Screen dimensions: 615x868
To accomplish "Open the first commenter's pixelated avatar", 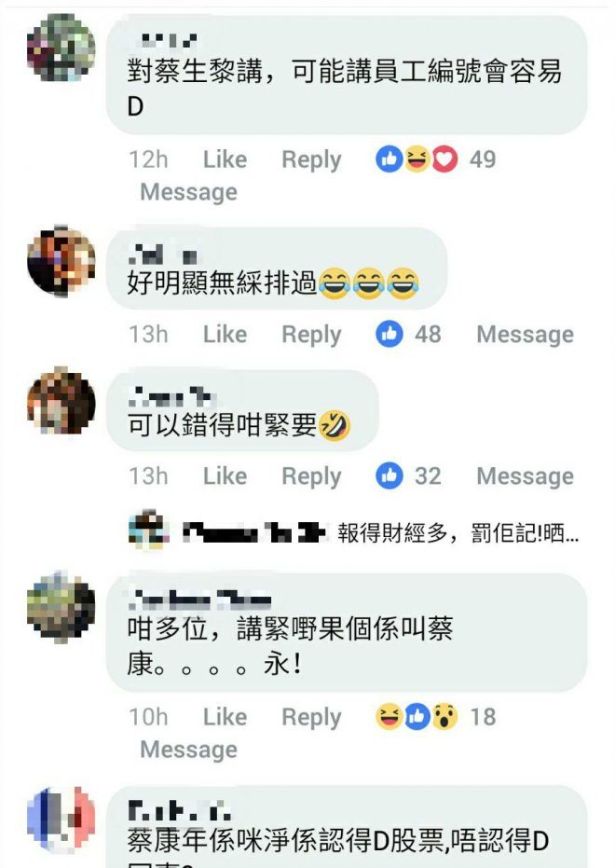I will pyautogui.click(x=61, y=48).
